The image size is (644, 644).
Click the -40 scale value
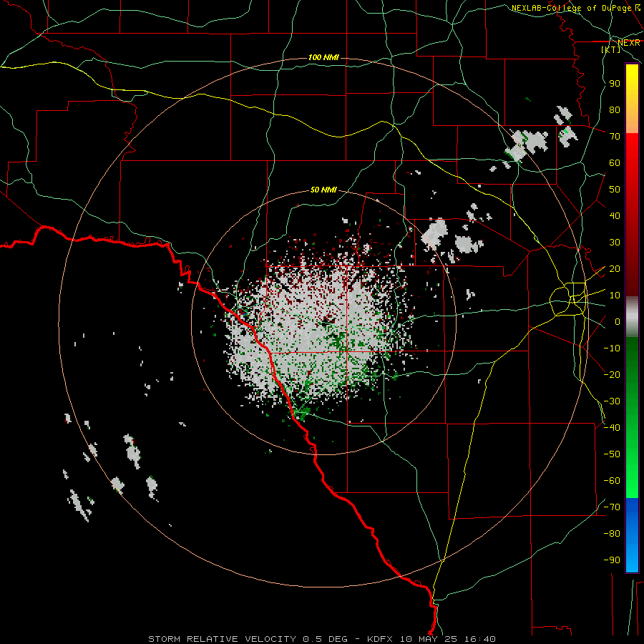point(612,428)
